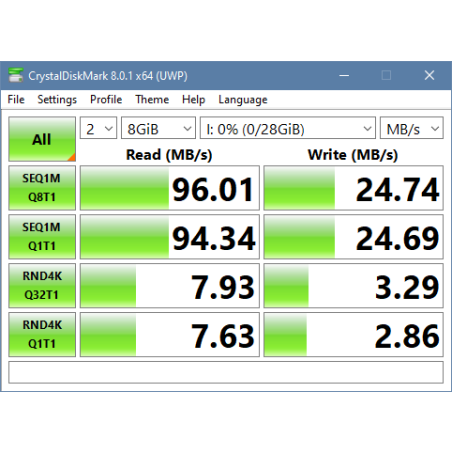Screen dimensions: 452x452
Task: Open the File menu
Action: click(x=16, y=99)
